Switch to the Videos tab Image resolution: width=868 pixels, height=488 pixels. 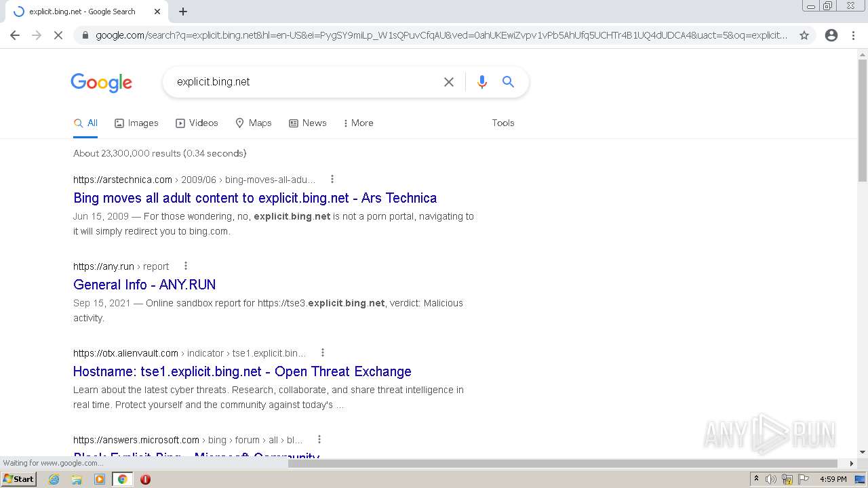(197, 123)
